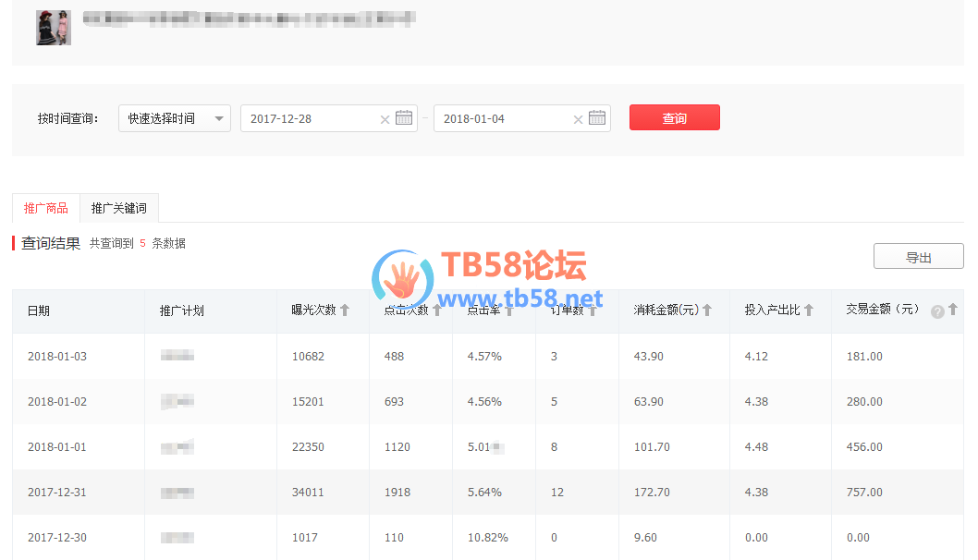
Task: Open the start date calendar icon
Action: (x=404, y=118)
